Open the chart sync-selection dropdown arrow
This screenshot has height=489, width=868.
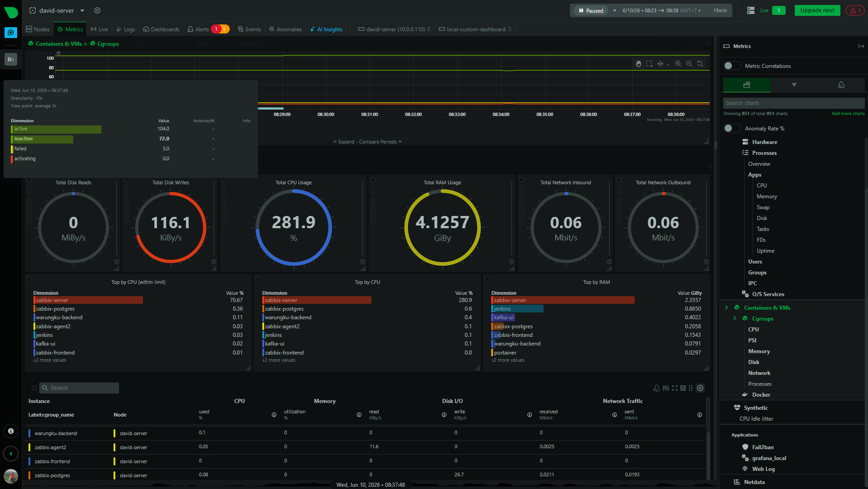click(668, 64)
